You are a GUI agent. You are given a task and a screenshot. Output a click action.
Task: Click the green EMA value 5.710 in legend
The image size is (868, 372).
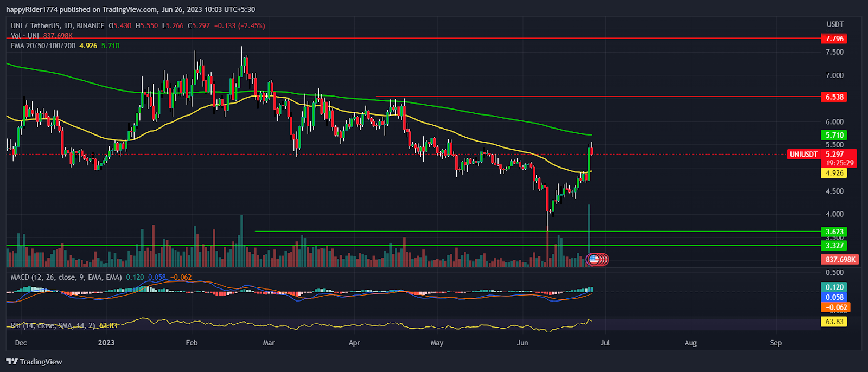pyautogui.click(x=110, y=46)
